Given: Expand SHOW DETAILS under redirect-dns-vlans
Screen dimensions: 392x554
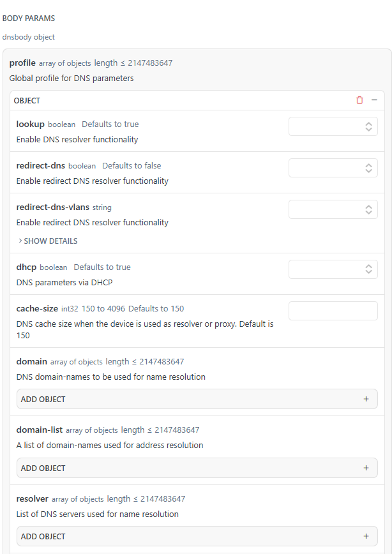Looking at the screenshot, I should pos(48,241).
